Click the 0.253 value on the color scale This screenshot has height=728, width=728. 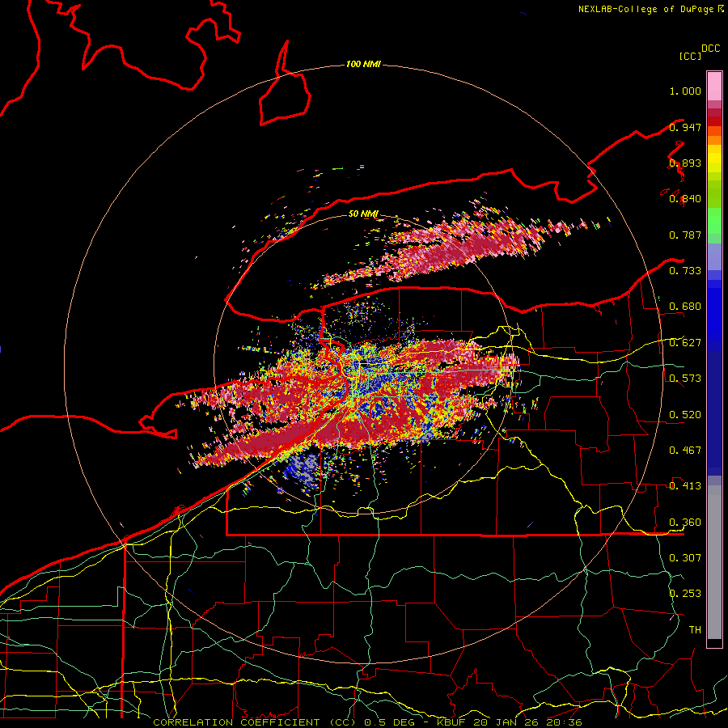pos(685,594)
